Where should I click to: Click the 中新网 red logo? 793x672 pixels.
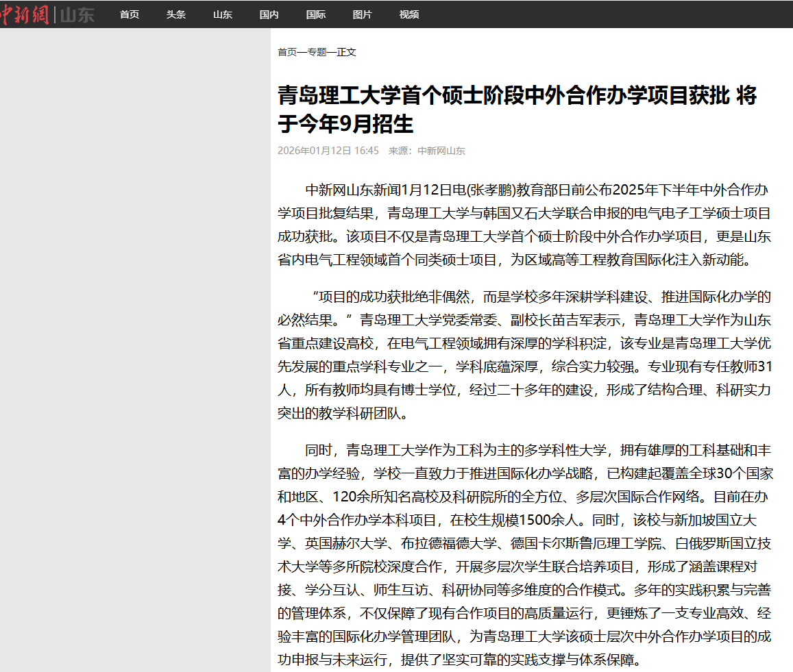click(x=25, y=14)
